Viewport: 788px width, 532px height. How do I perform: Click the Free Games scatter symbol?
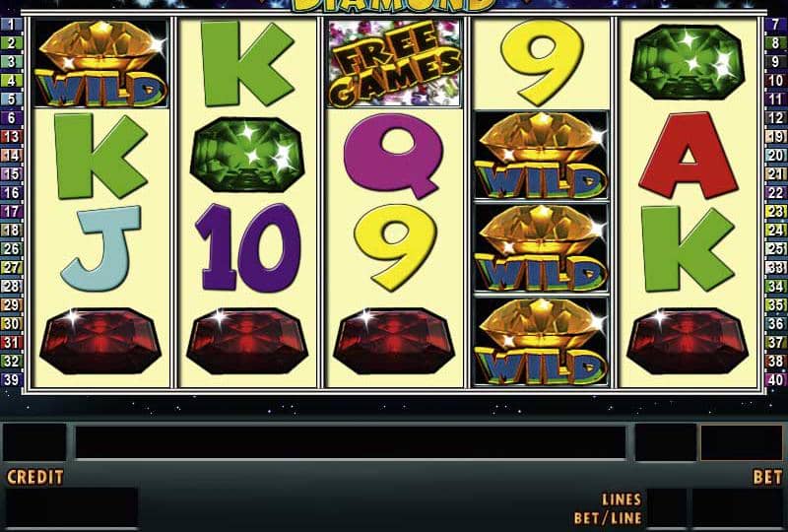(x=395, y=63)
